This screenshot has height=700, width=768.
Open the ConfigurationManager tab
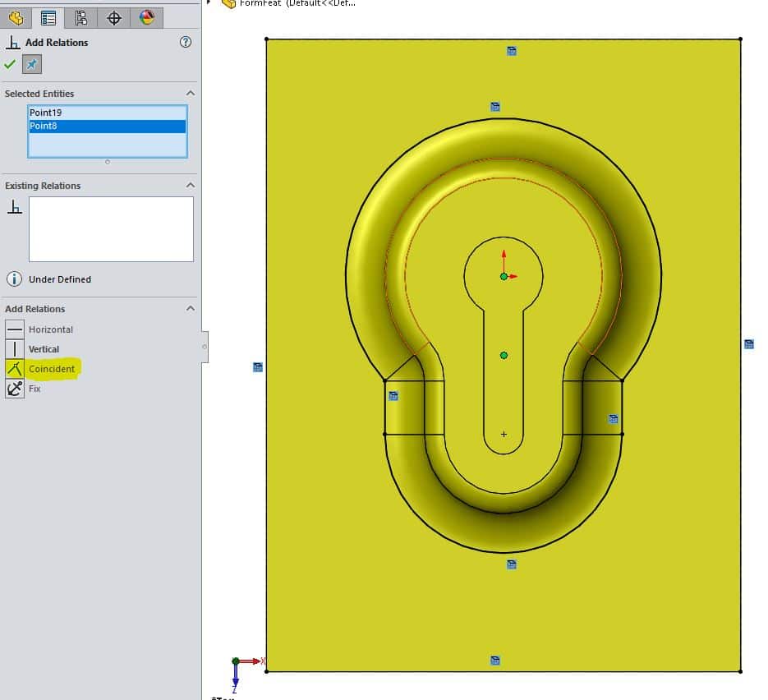point(80,16)
